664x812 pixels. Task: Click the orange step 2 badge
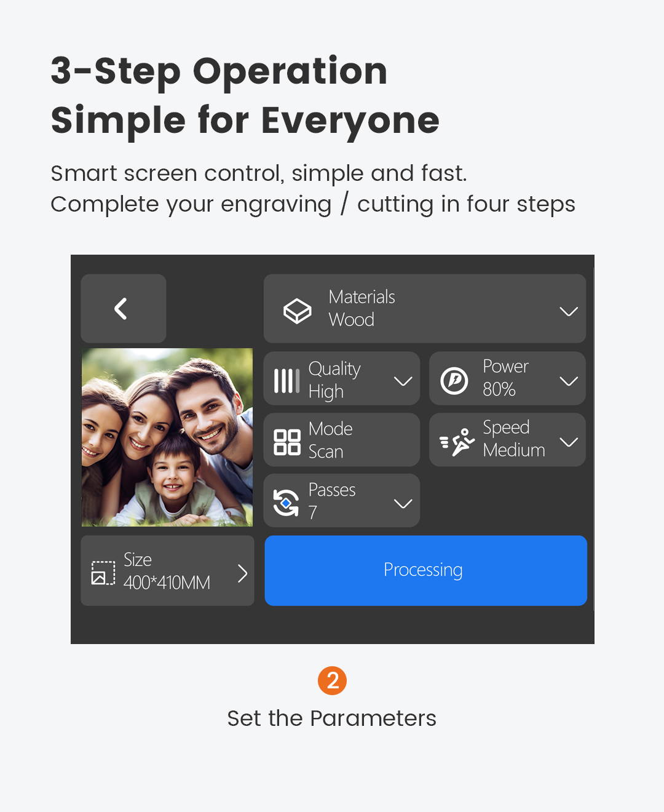332,680
